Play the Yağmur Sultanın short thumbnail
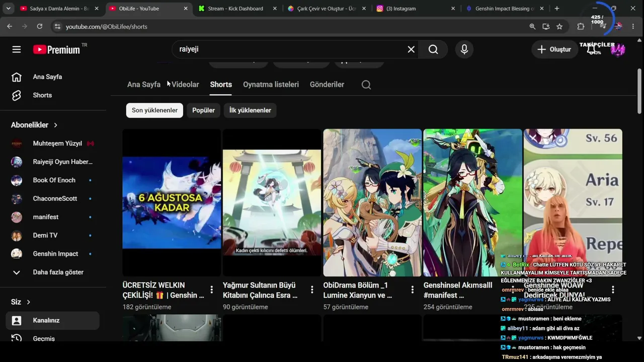Screen dimensions: 644x362 (x=272, y=203)
